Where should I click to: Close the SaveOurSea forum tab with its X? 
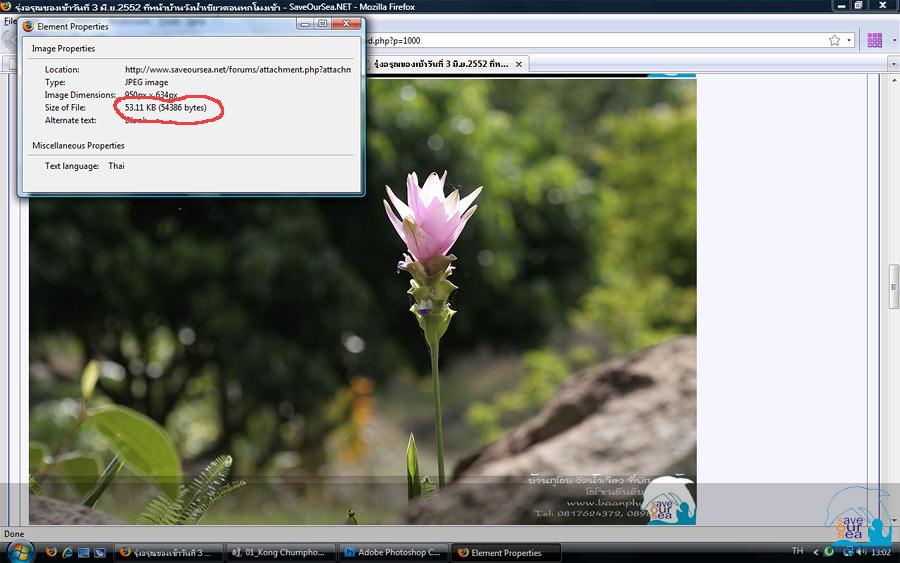pyautogui.click(x=520, y=64)
